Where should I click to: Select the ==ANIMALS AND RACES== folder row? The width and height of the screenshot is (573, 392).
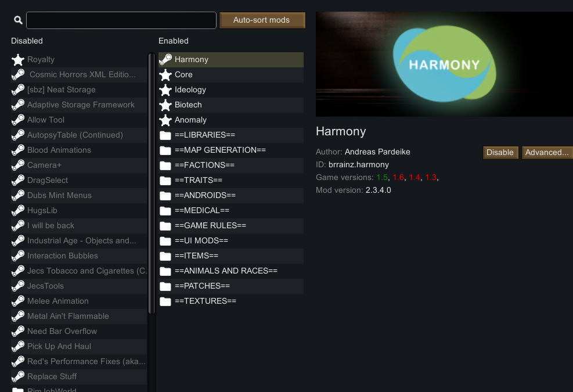pos(231,271)
